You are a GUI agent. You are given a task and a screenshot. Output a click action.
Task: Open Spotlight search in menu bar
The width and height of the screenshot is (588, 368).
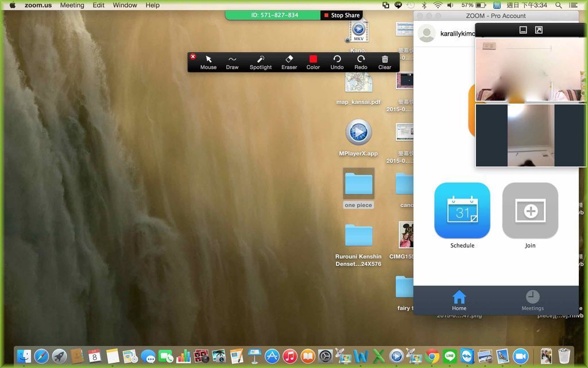pos(558,5)
